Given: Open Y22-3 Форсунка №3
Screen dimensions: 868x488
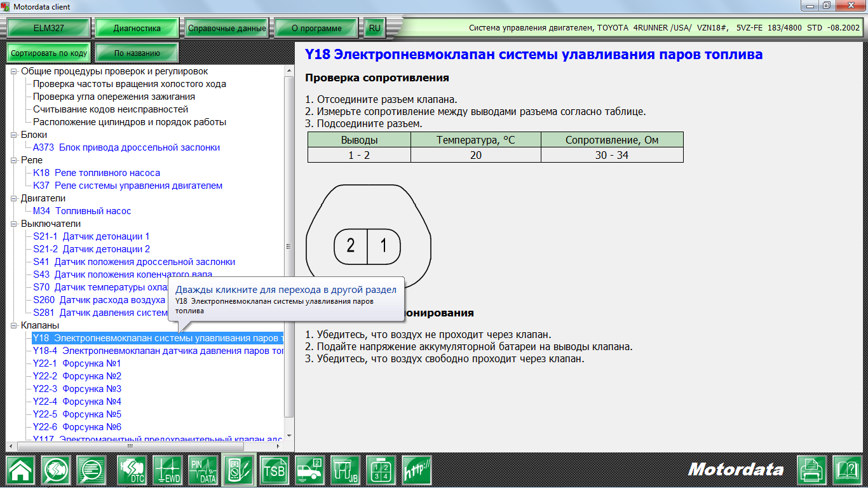Looking at the screenshot, I should point(77,389).
